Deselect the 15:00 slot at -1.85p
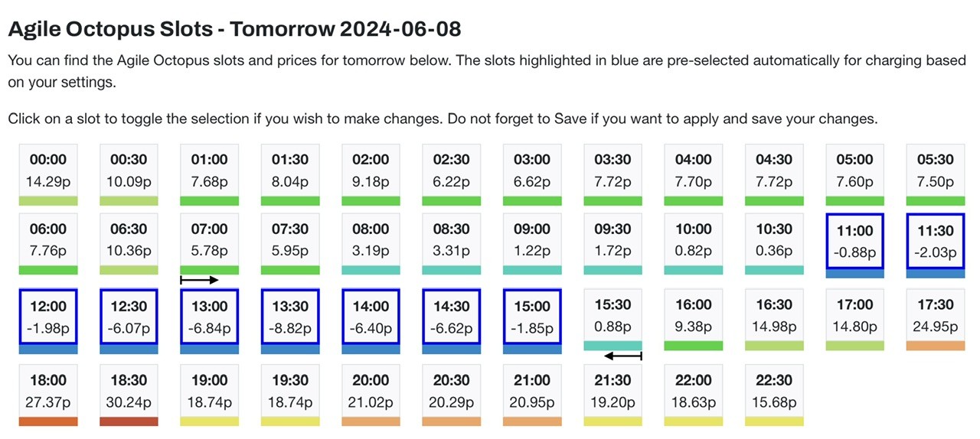This screenshot has height=439, width=980. click(532, 317)
